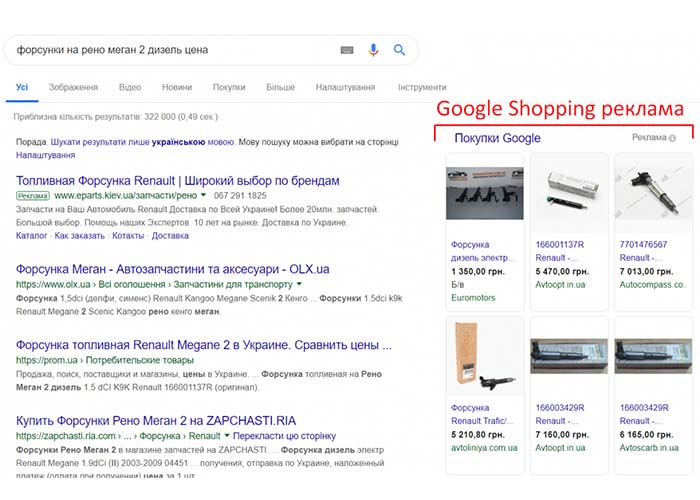
Task: Open the Каталог sitelink
Action: pyautogui.click(x=31, y=236)
